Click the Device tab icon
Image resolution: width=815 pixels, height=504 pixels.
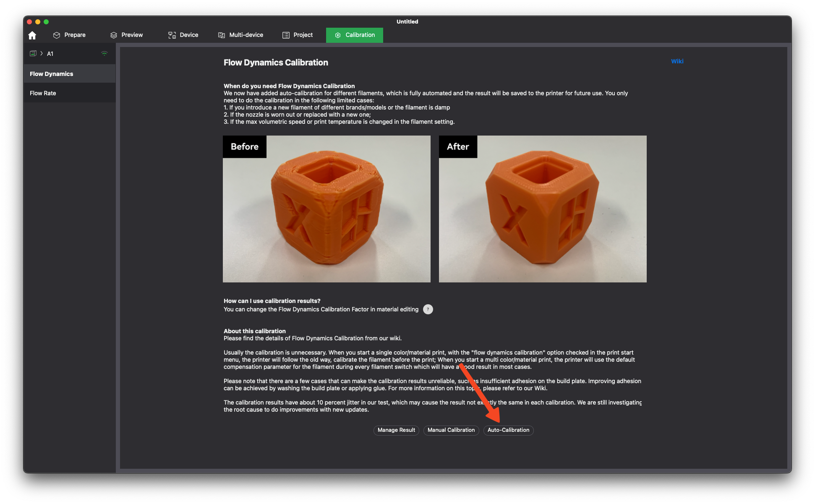172,35
